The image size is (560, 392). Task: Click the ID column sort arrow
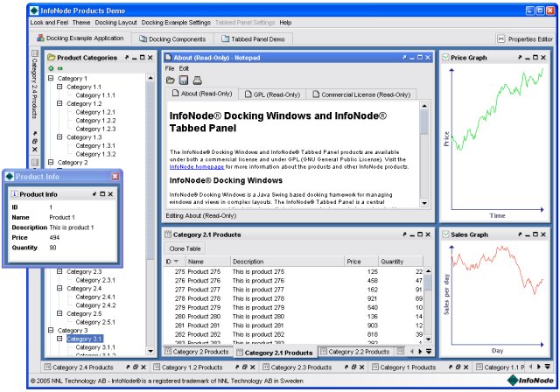(x=176, y=262)
